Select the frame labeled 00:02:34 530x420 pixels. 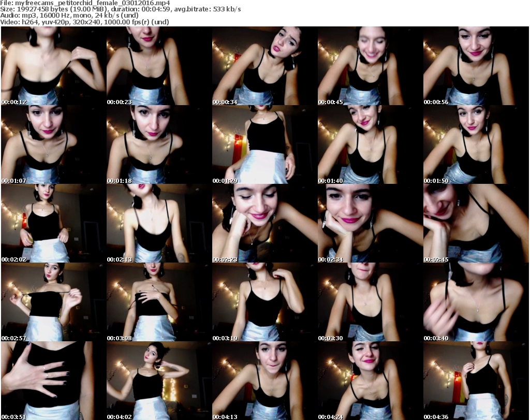coord(371,224)
